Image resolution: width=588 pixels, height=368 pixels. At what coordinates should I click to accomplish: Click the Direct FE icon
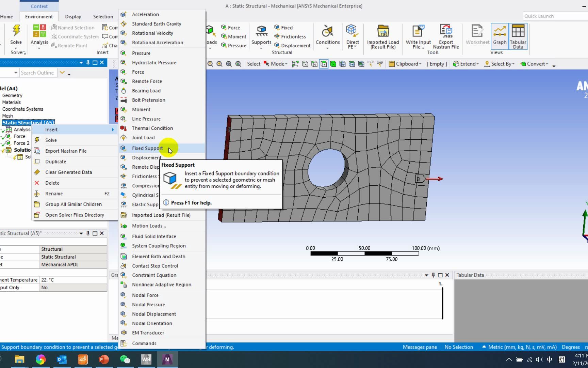pyautogui.click(x=352, y=36)
